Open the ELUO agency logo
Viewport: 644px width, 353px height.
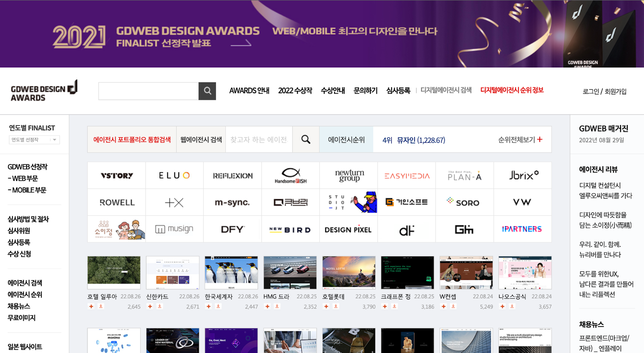[174, 175]
